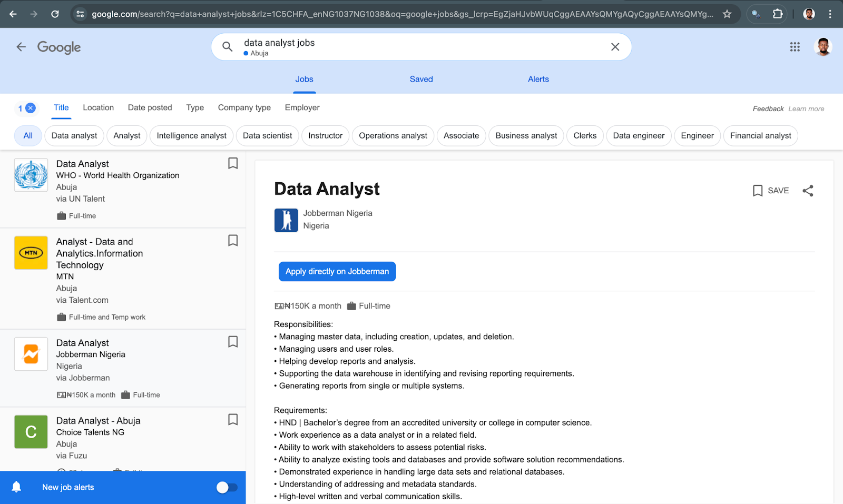843x504 pixels.
Task: Open the browser extensions puzzle icon
Action: [x=777, y=14]
